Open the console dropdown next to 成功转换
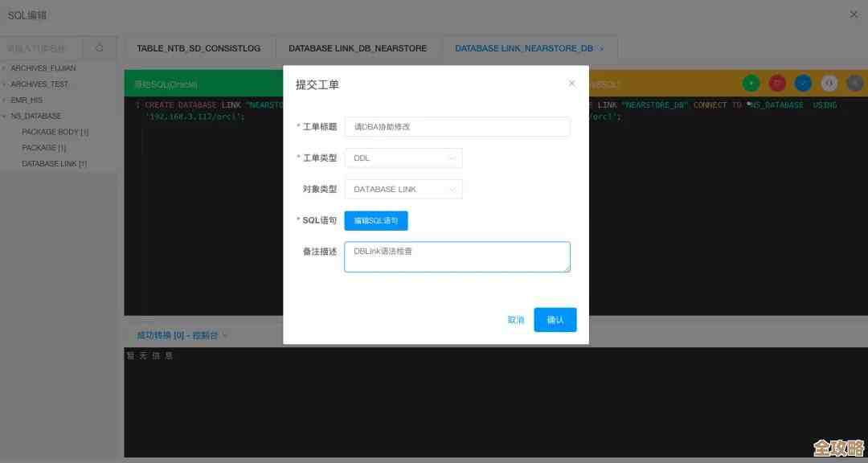This screenshot has width=868, height=463. tap(223, 335)
